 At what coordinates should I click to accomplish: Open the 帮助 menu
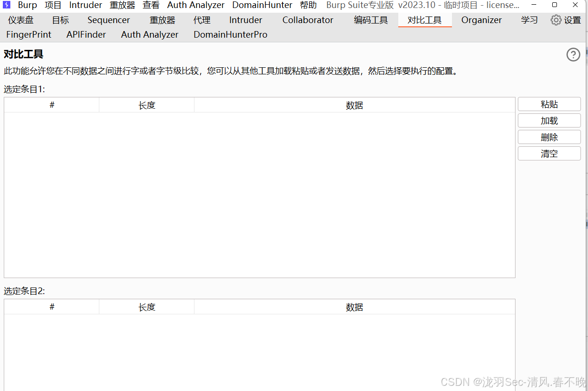point(308,5)
